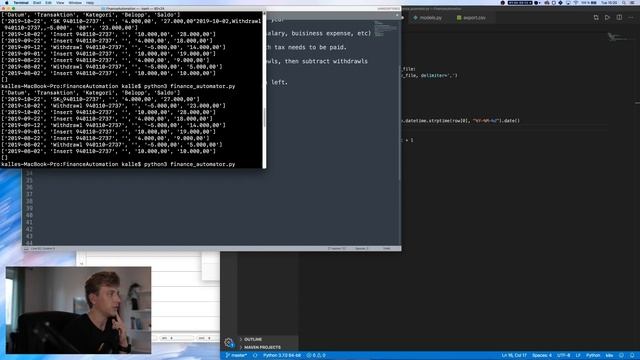Click the strptime line in VS Code editor
The height and width of the screenshot is (360, 640).
461,120
